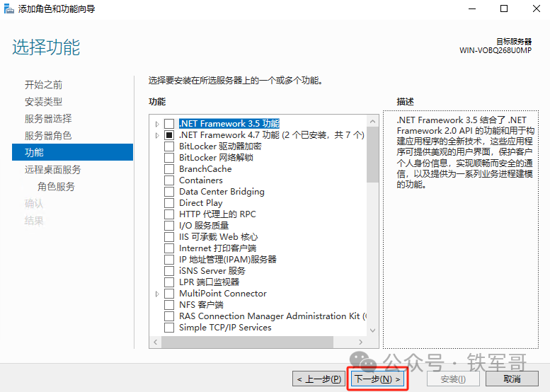
Task: Click the 下一步(N) button
Action: 377,379
